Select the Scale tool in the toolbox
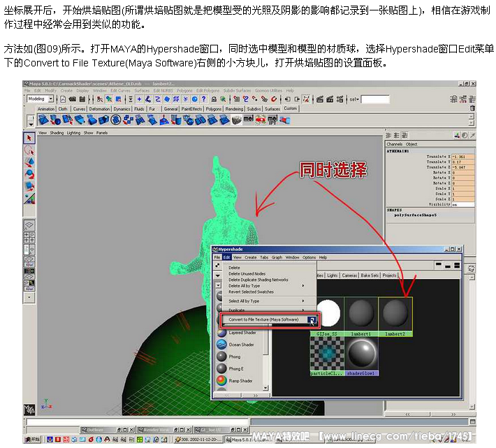The height and width of the screenshot is (448, 496). pyautogui.click(x=29, y=187)
